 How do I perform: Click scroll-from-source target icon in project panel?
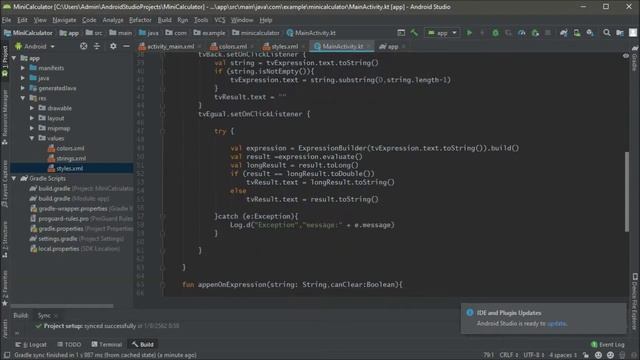click(x=84, y=46)
